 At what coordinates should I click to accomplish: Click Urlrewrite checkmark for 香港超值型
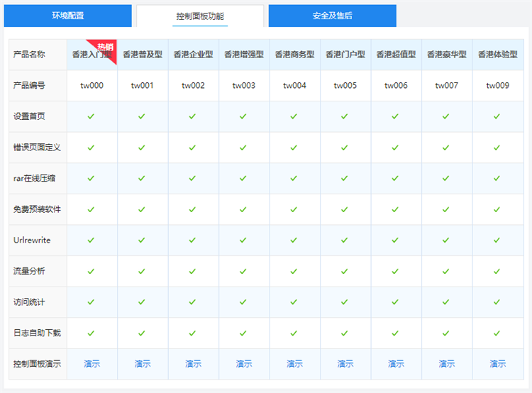[396, 240]
